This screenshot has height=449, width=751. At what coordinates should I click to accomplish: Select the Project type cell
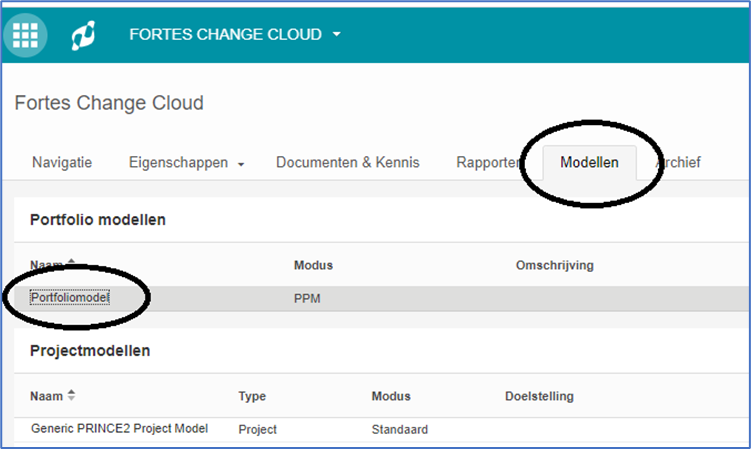tap(257, 429)
